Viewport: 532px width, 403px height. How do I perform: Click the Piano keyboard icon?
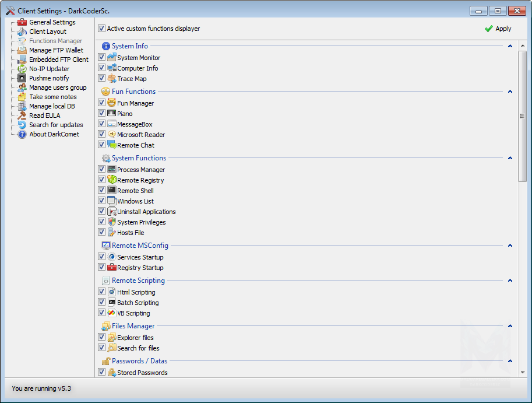coord(112,114)
